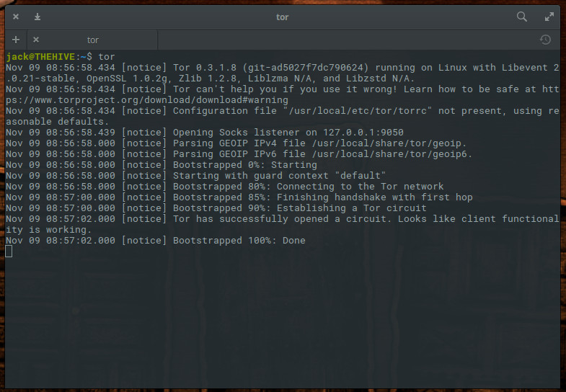Click the empty tab bar area
The width and height of the screenshot is (566, 392).
347,40
